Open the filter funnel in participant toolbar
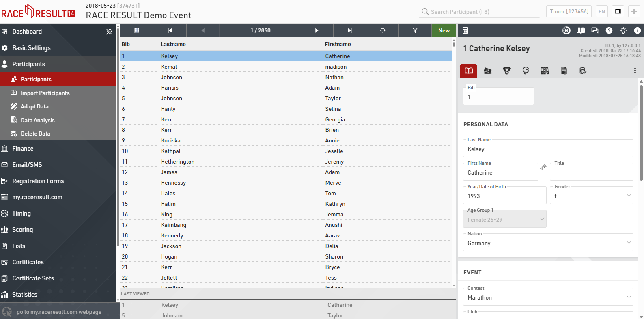The width and height of the screenshot is (644, 319). coord(415,30)
